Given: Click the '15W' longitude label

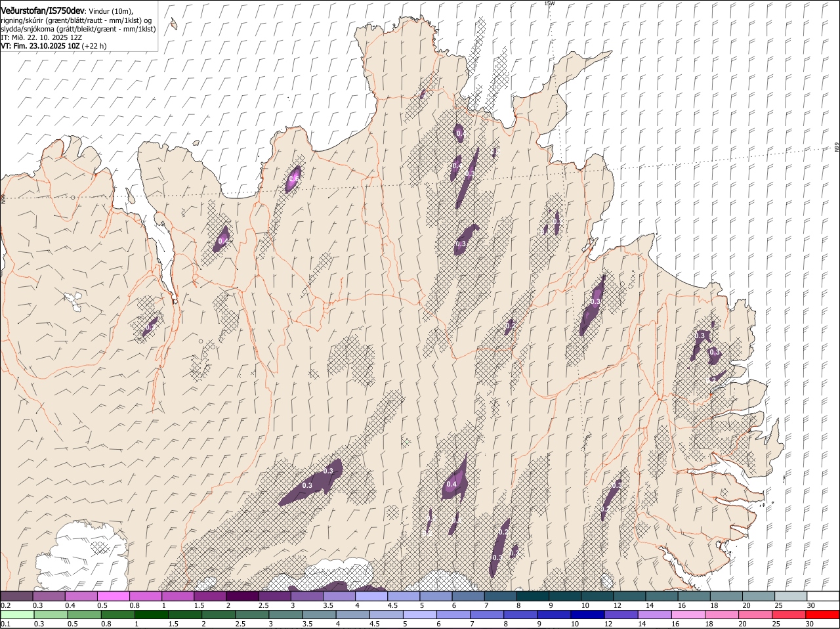Looking at the screenshot, I should [x=549, y=3].
